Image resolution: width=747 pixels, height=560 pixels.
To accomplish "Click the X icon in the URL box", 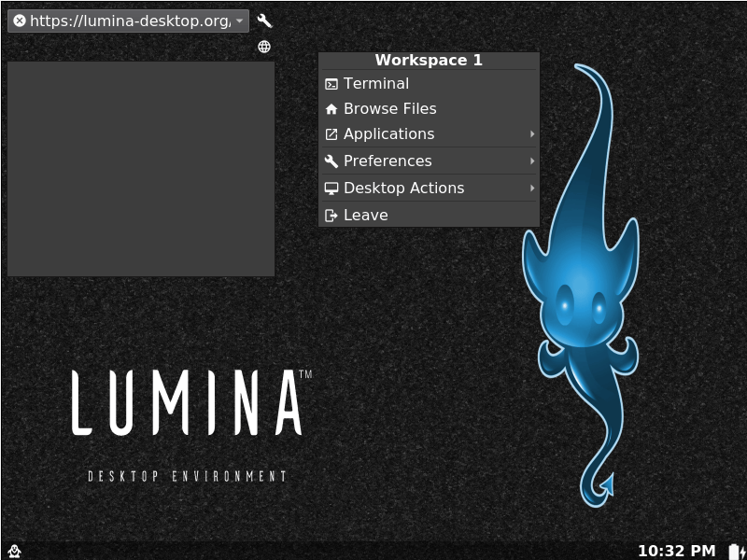I will tap(20, 21).
